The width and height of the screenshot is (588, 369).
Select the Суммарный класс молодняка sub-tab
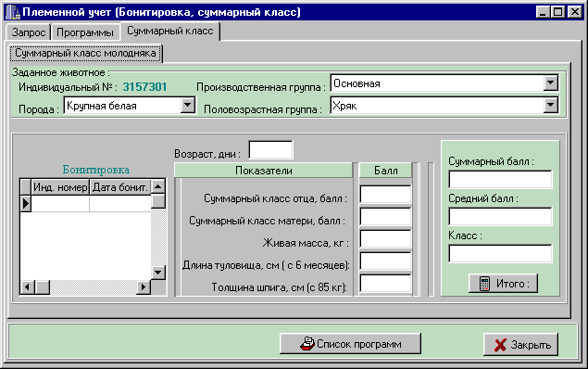point(85,53)
